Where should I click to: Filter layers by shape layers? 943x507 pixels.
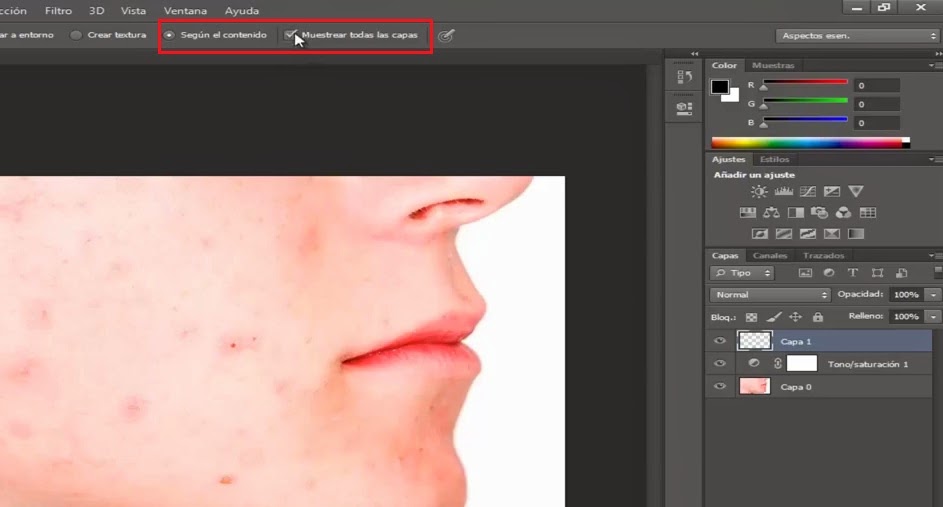point(877,273)
